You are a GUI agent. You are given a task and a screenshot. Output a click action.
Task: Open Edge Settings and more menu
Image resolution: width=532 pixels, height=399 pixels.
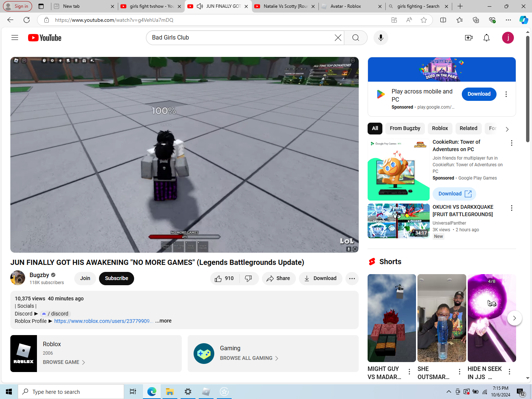[508, 20]
